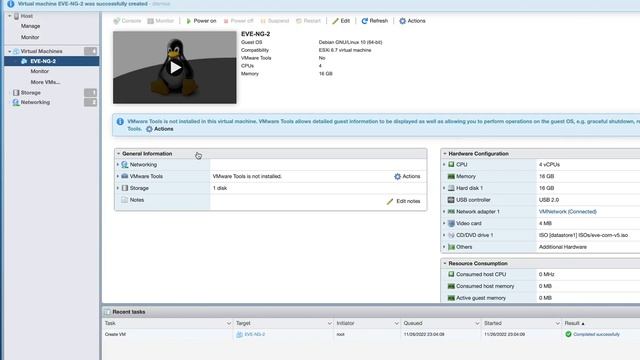Collapse the Host tree node arrow

click(10, 16)
